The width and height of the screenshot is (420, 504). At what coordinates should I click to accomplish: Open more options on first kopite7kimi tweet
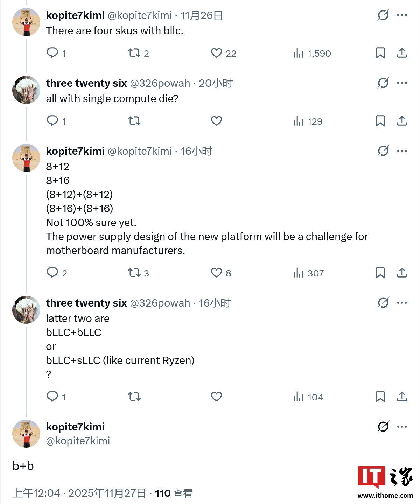402,15
